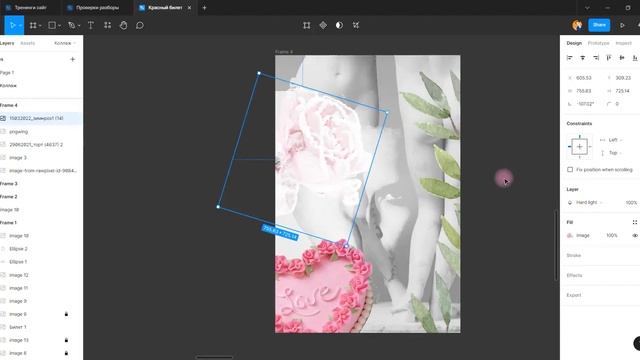The width and height of the screenshot is (640, 360).
Task: Click Align left icon
Action: (x=570, y=58)
